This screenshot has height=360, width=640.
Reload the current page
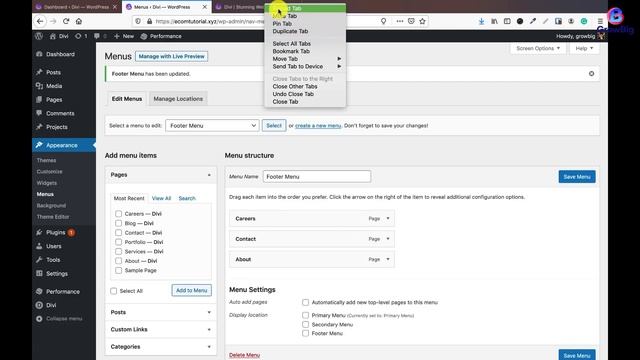66,21
